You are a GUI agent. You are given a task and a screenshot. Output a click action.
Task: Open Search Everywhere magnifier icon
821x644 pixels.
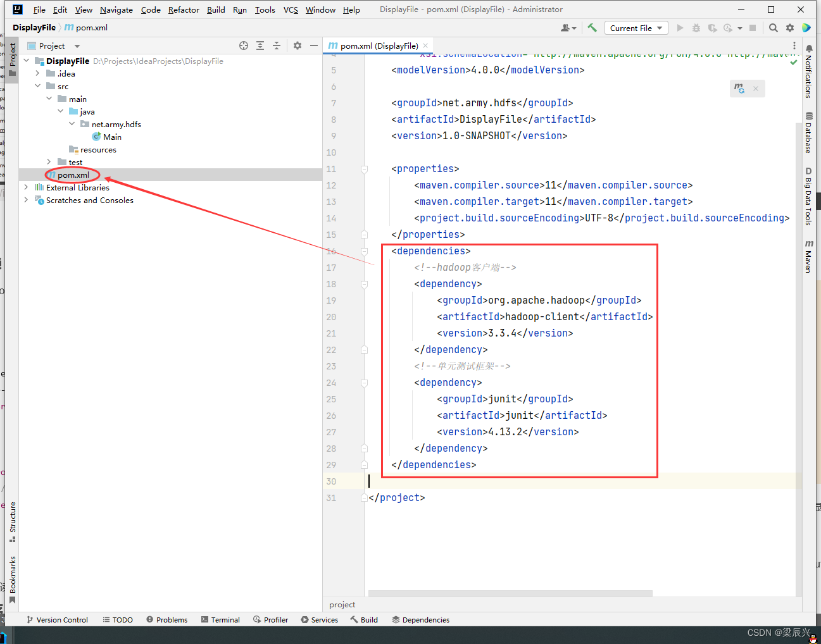(774, 28)
